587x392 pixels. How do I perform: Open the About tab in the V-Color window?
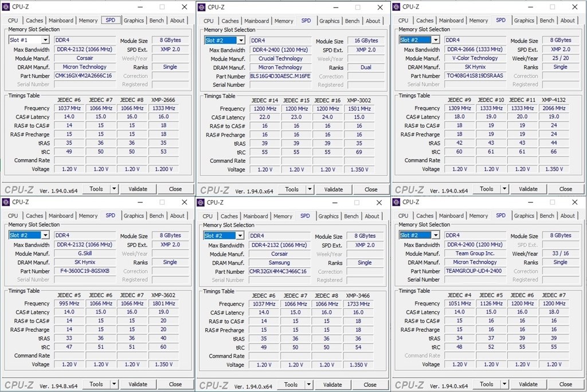568,21
